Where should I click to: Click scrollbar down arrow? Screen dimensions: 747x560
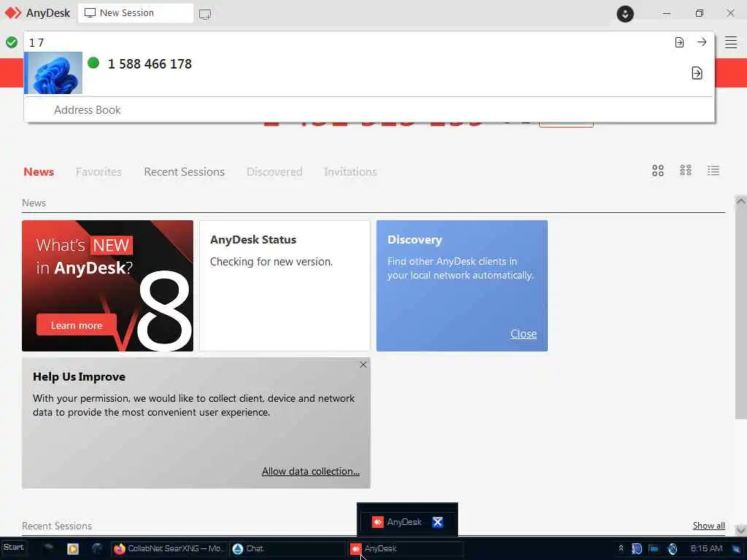coord(741,529)
